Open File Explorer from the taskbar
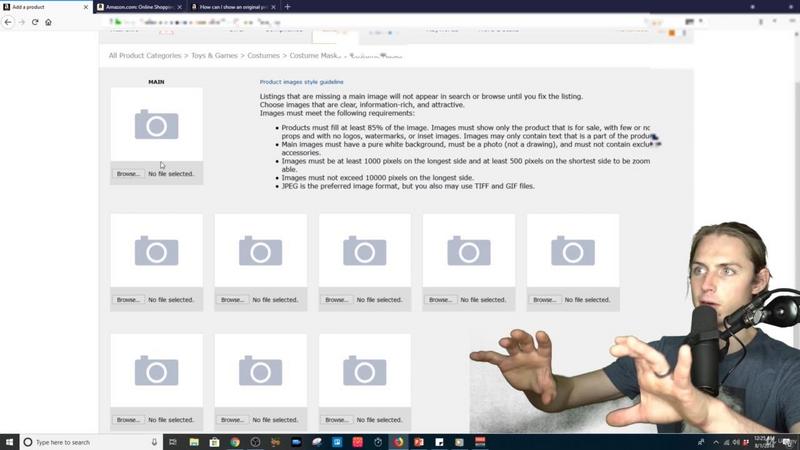 click(x=194, y=442)
